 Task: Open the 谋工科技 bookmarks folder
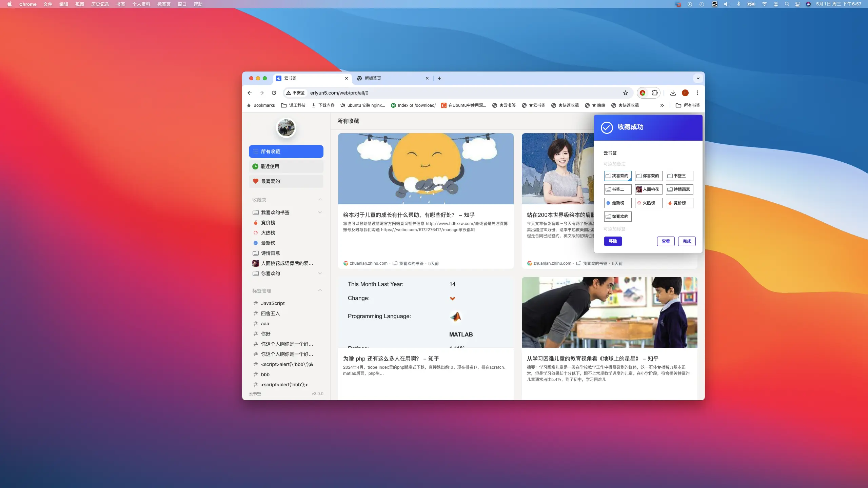(294, 105)
